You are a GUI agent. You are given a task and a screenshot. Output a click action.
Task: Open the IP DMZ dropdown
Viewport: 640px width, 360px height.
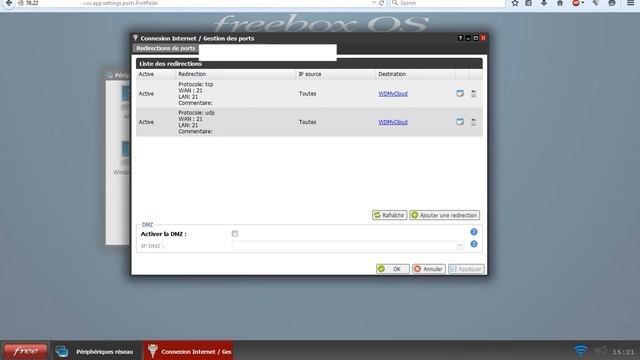460,246
